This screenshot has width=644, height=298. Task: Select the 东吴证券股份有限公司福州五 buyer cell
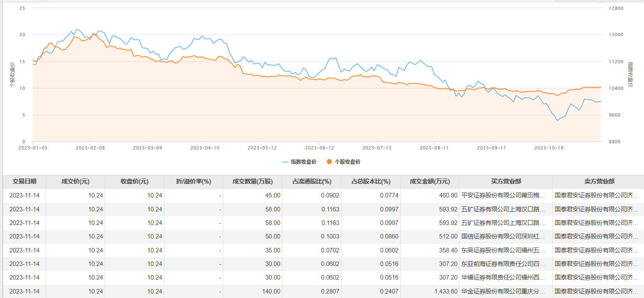506,250
